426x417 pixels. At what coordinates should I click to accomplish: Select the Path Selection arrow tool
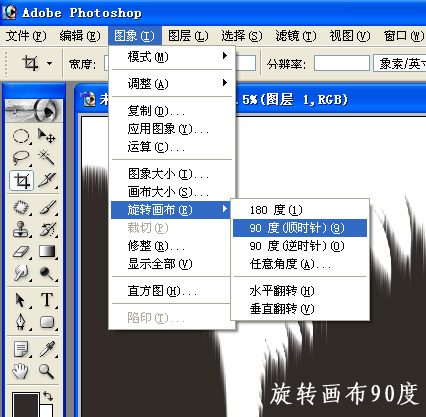(x=21, y=300)
